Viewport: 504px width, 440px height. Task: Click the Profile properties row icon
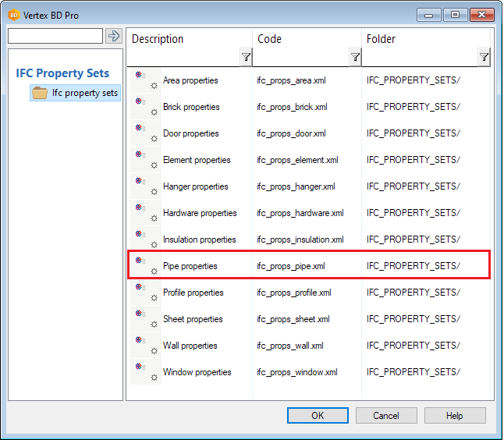[x=146, y=293]
